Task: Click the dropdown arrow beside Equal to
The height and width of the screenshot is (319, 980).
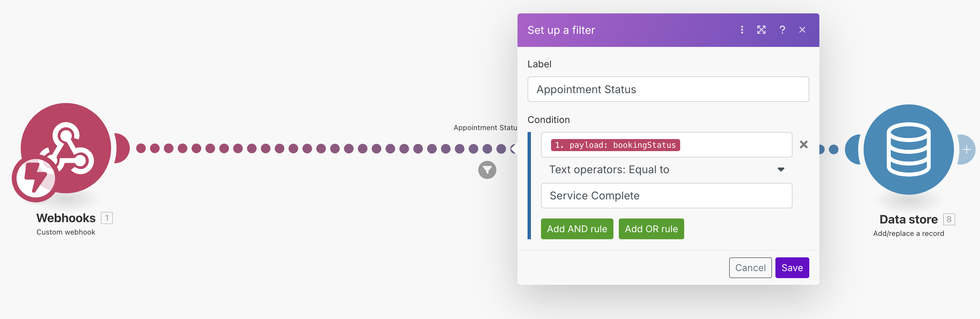Action: (781, 170)
